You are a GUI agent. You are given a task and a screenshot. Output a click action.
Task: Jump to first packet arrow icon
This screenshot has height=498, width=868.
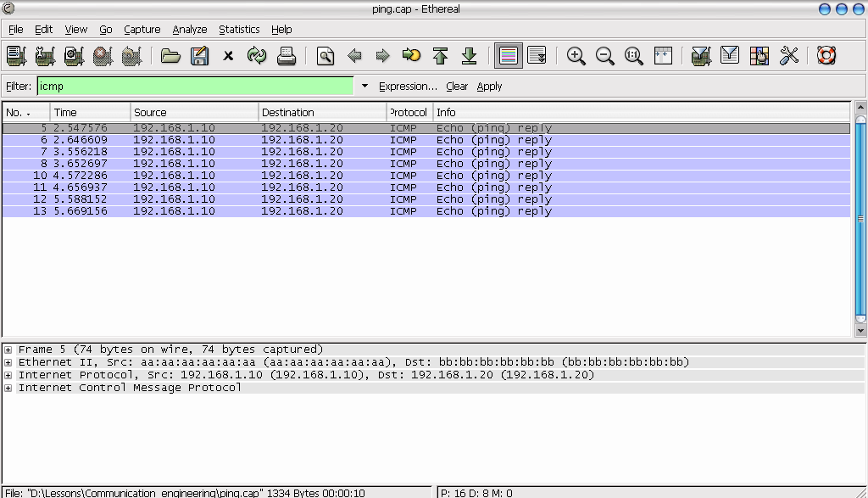click(x=440, y=55)
